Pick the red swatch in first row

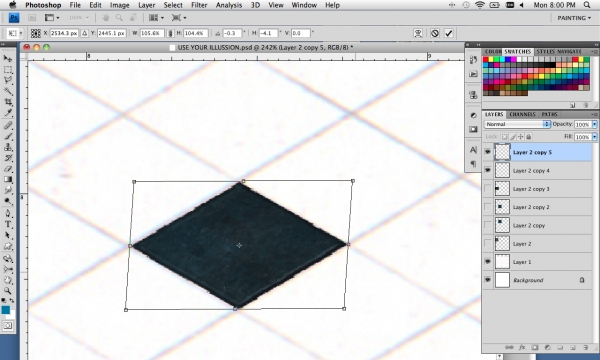click(x=486, y=60)
